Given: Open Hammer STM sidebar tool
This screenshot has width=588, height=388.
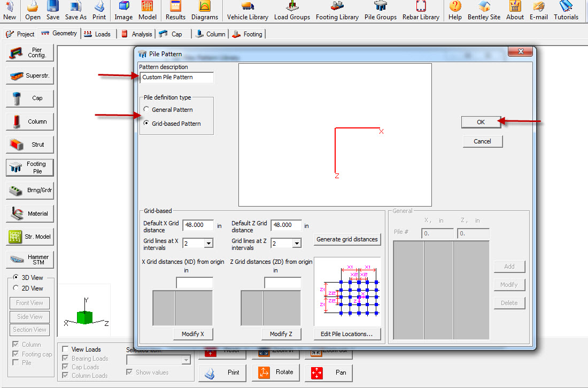Looking at the screenshot, I should coord(30,260).
